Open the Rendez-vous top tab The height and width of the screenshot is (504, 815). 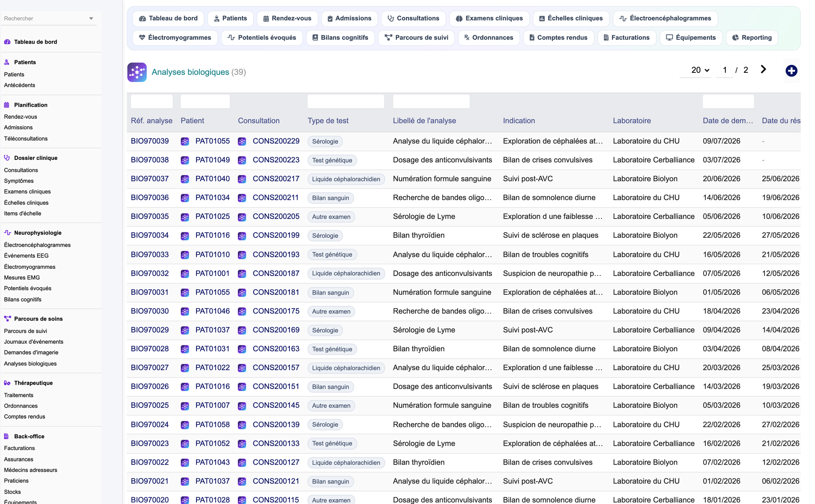[287, 18]
